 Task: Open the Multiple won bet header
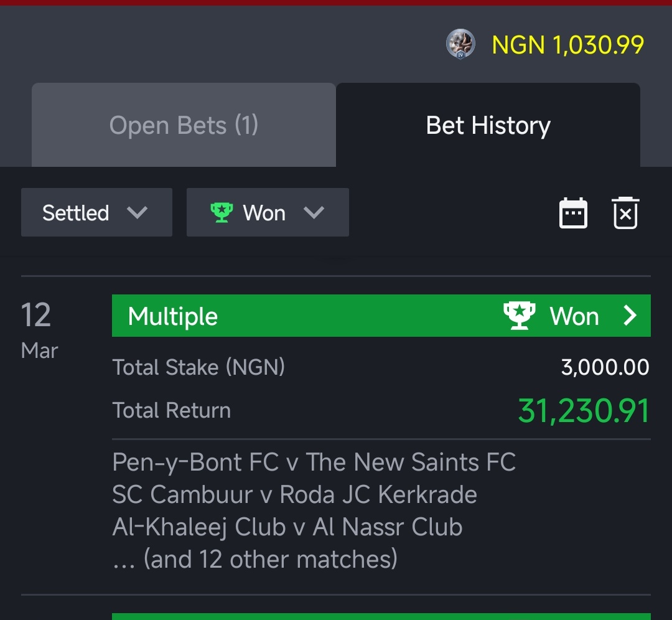[381, 316]
